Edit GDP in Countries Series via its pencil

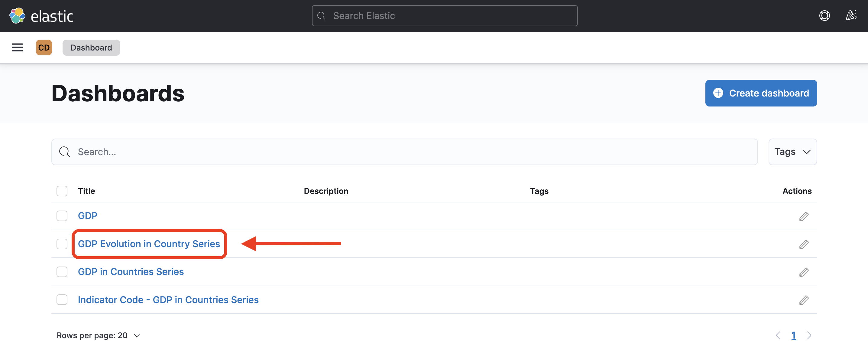pyautogui.click(x=804, y=272)
